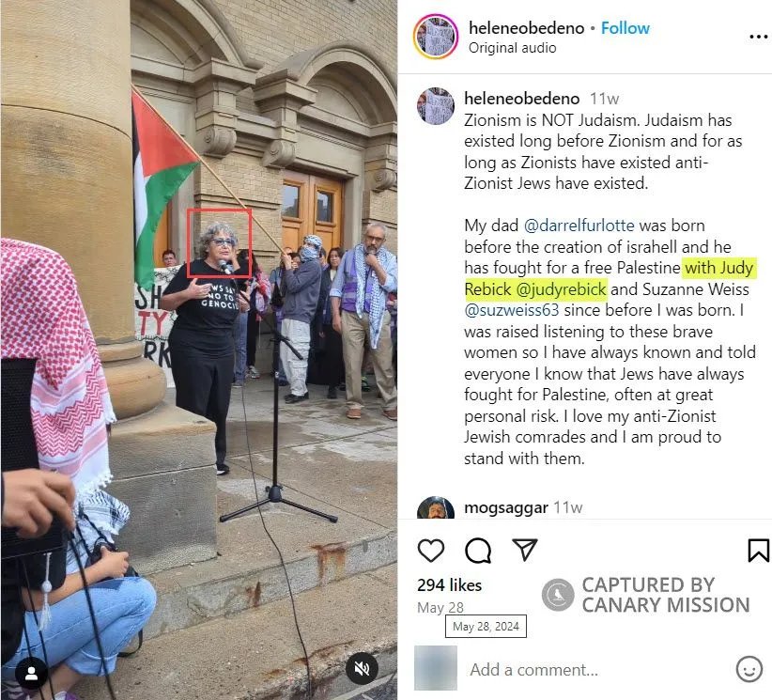The image size is (772, 700).
Task: Open @darrelfurlotte profile mention
Action: [579, 226]
